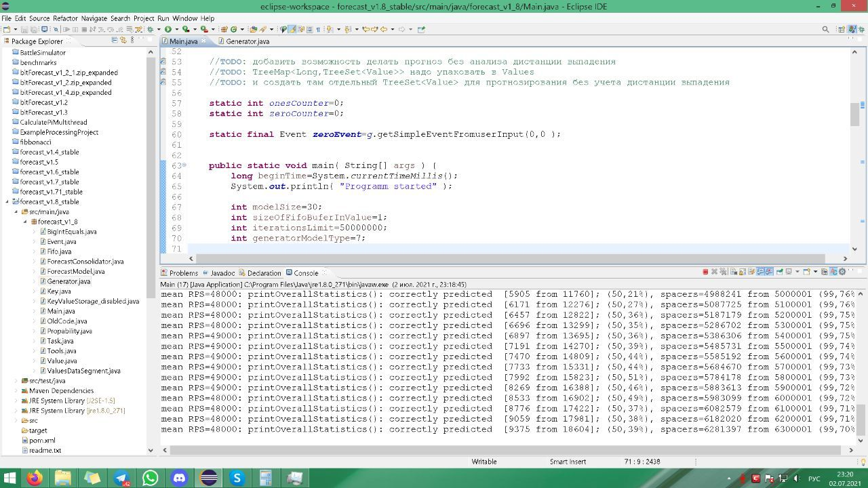This screenshot has width=868, height=488.
Task: Open Telegram from the Windows taskbar
Action: 121,478
